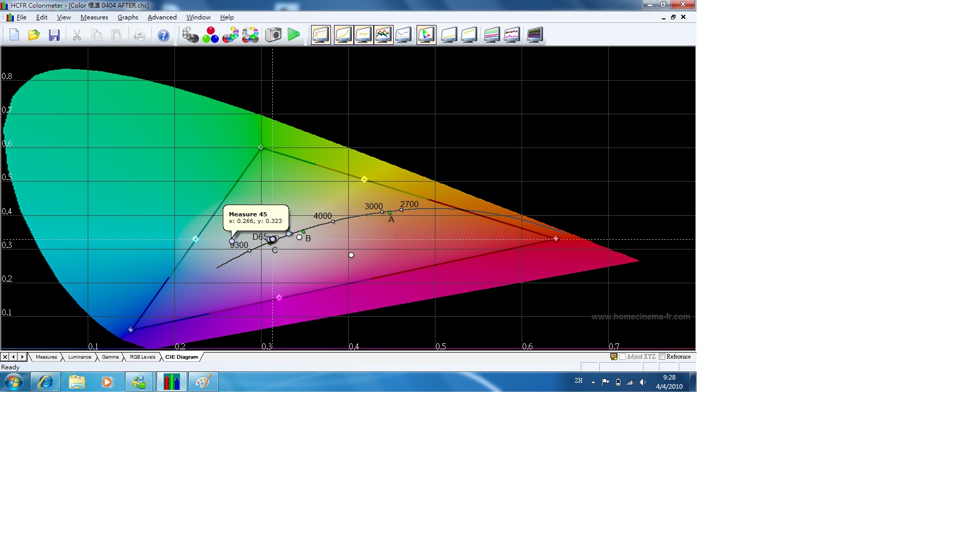980x551 pixels.
Task: Click the magenta secondary point marker
Action: (x=279, y=297)
